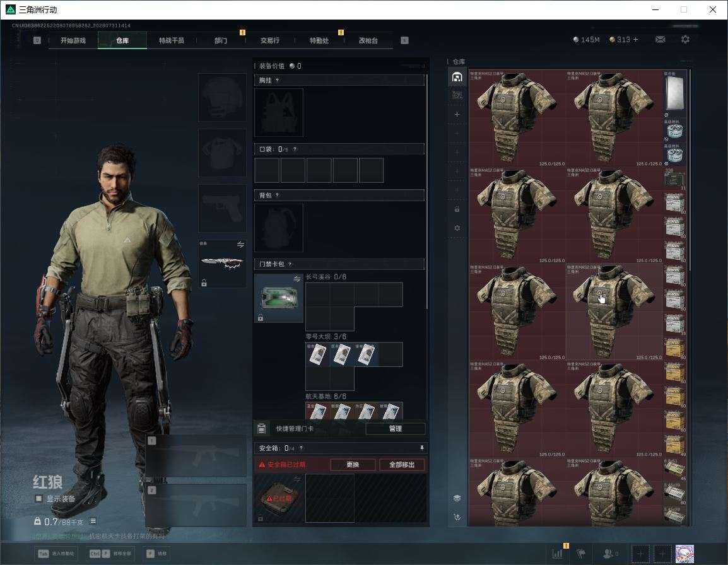
Task: Select the top-left MAS2.0 armor in warehouse
Action: tap(517, 119)
